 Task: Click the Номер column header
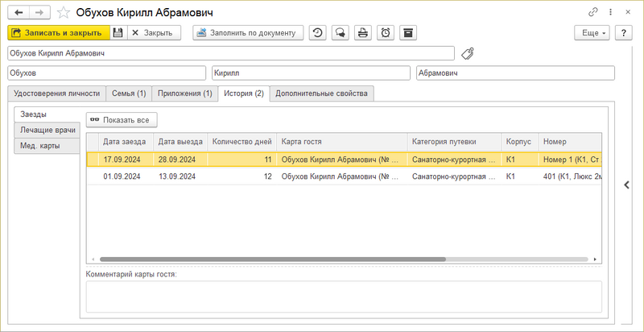point(570,142)
